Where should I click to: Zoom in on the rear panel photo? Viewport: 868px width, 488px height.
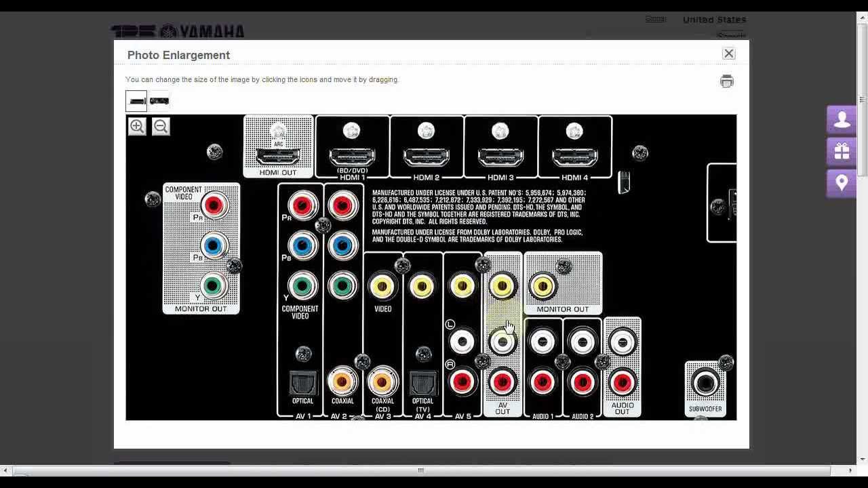(137, 126)
